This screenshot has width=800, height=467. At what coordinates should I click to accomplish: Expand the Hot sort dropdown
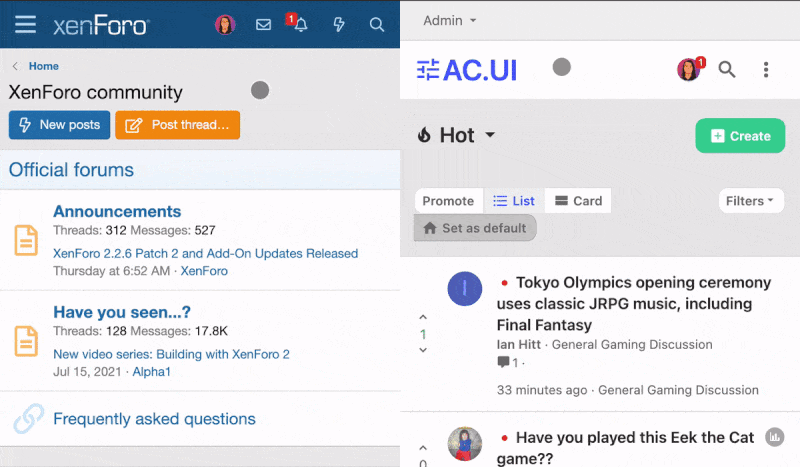point(456,135)
